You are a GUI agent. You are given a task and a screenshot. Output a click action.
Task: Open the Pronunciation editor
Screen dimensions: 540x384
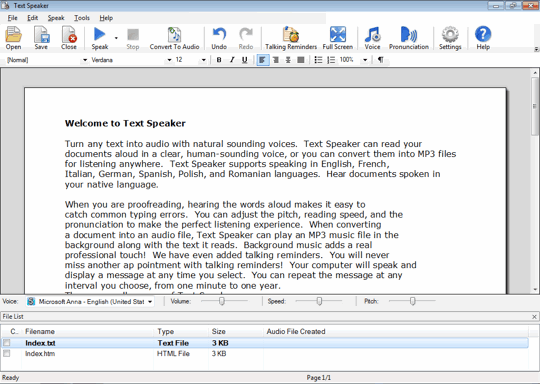coord(409,38)
